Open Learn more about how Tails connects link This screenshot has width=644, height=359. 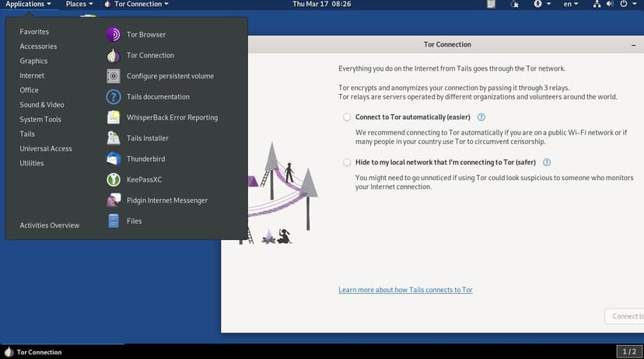(x=405, y=290)
